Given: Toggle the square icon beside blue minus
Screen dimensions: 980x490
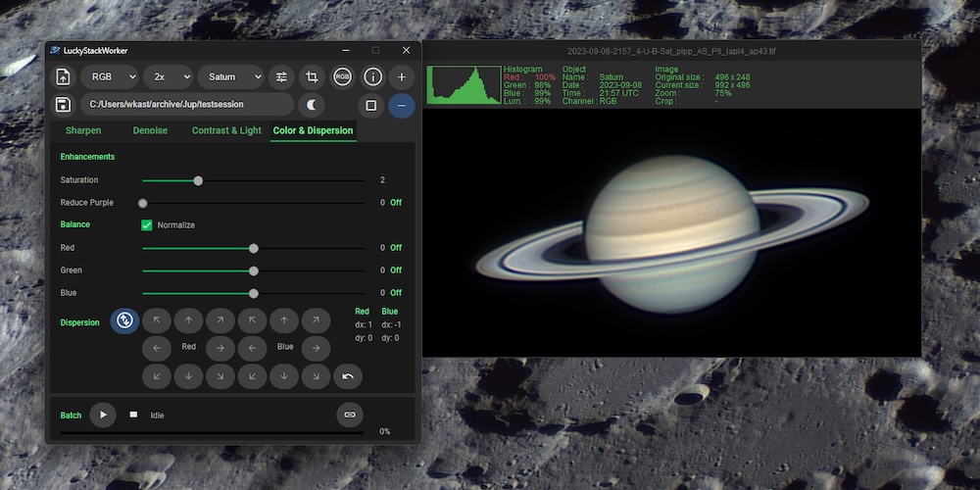Looking at the screenshot, I should point(371,105).
